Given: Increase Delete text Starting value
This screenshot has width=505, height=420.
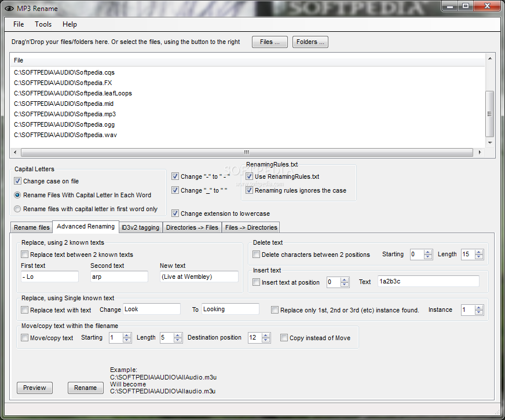Looking at the screenshot, I should (428, 252).
